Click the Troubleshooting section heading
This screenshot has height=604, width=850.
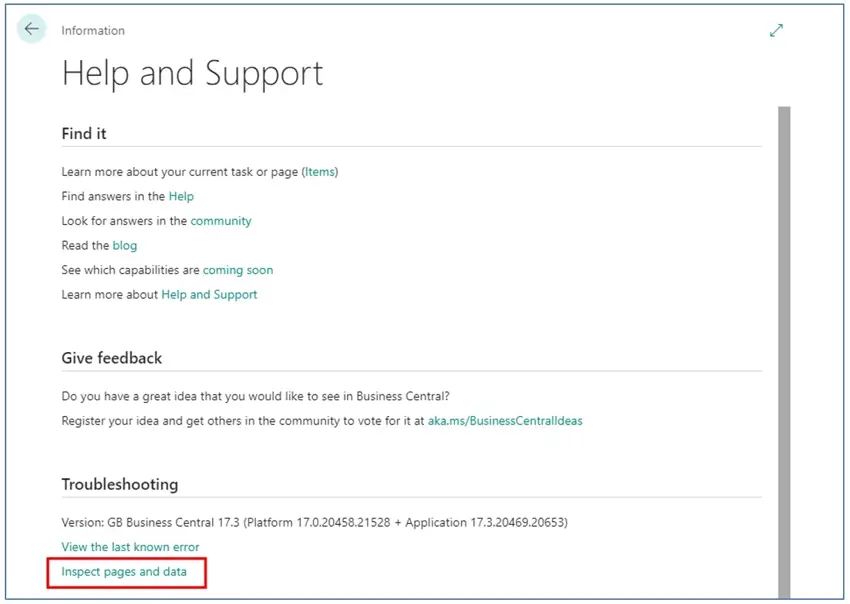[119, 484]
